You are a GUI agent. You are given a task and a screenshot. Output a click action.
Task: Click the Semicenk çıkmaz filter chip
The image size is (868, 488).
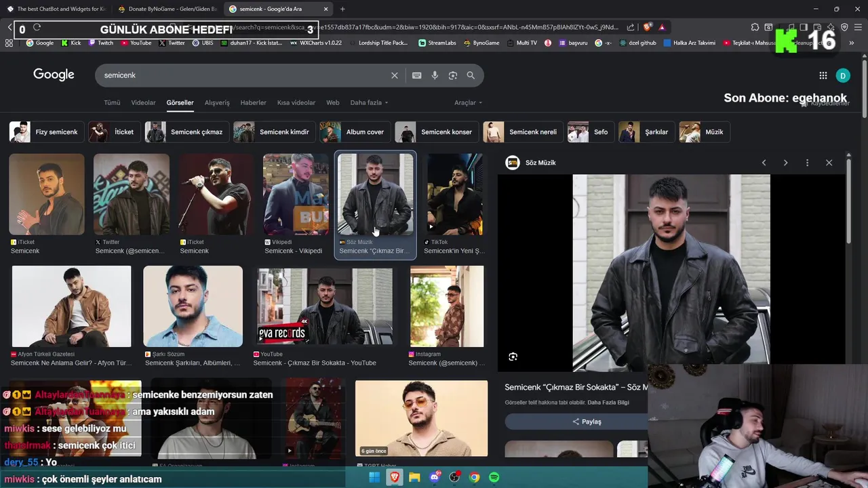click(x=186, y=132)
